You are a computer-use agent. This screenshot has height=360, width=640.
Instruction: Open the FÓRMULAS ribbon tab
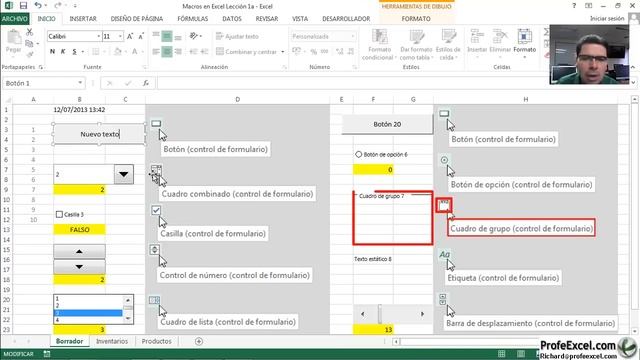(x=193, y=19)
